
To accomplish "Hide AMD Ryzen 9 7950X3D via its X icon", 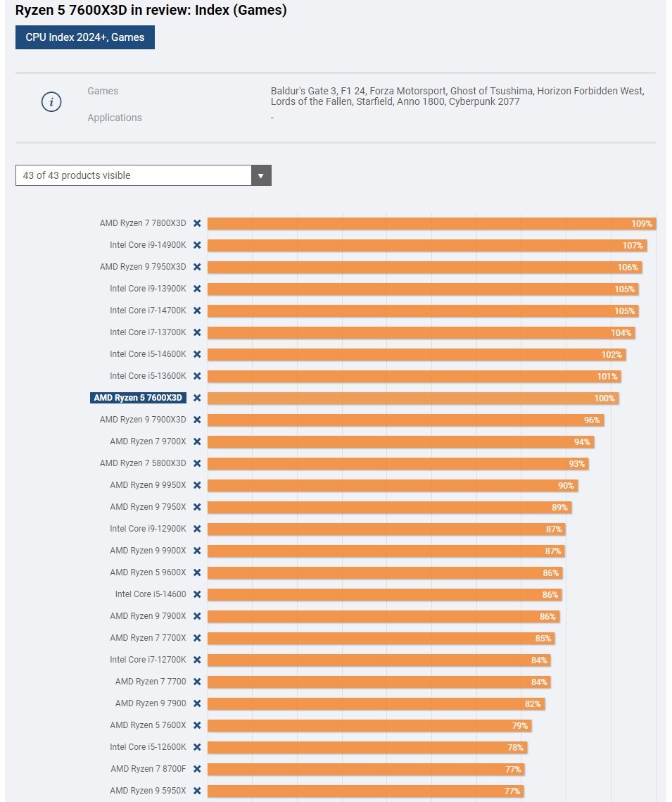I will coord(197,267).
